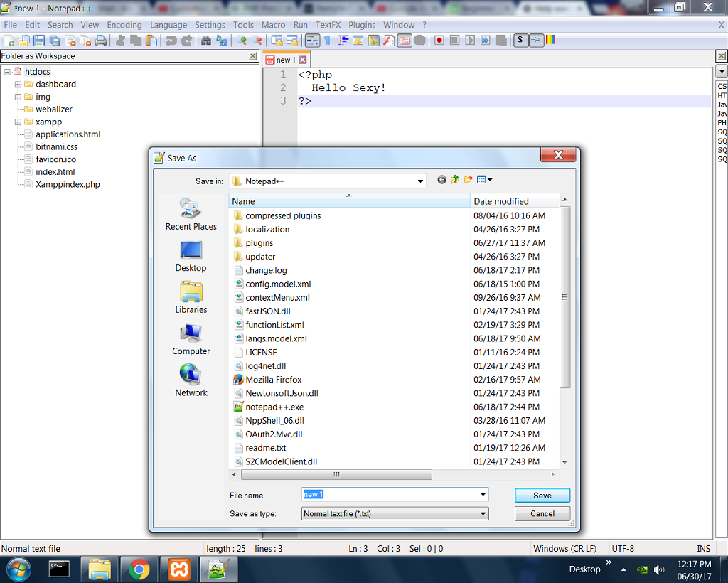
Task: Click the rainbow color bars toolbar icon
Action: [551, 40]
